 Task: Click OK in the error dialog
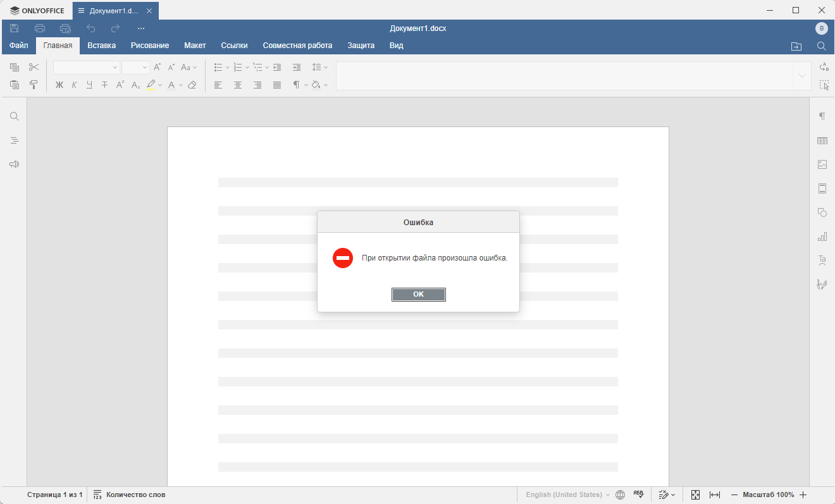pyautogui.click(x=418, y=294)
